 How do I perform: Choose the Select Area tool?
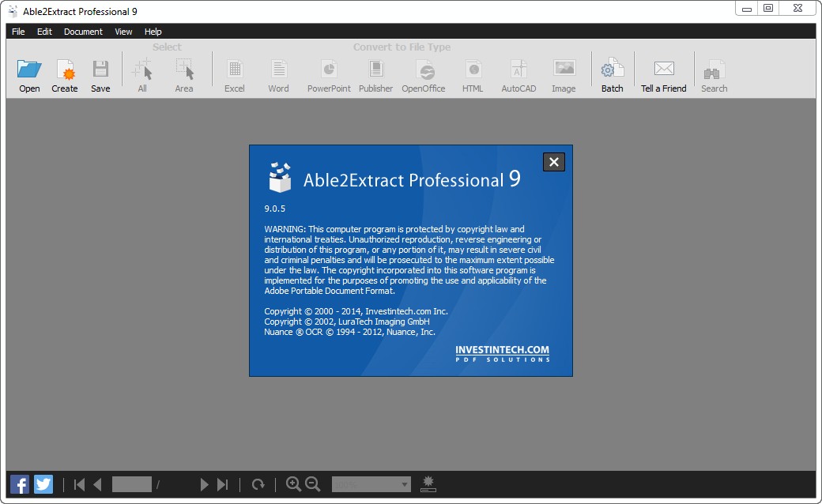184,76
